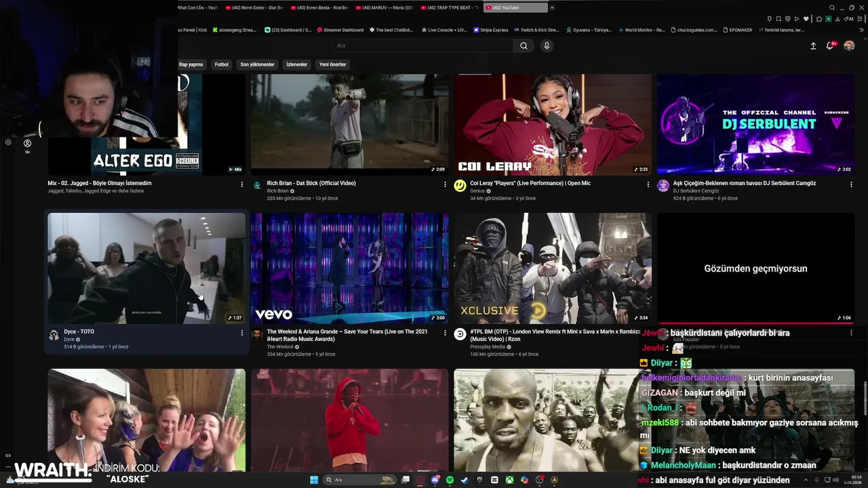Open more options for Rich Brian - Dat $tick
This screenshot has height=488, width=868.
point(445,184)
